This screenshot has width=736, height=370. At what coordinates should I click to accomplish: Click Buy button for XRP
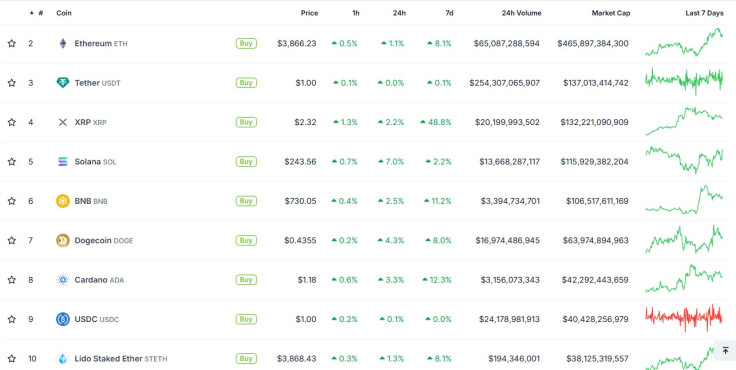point(246,123)
